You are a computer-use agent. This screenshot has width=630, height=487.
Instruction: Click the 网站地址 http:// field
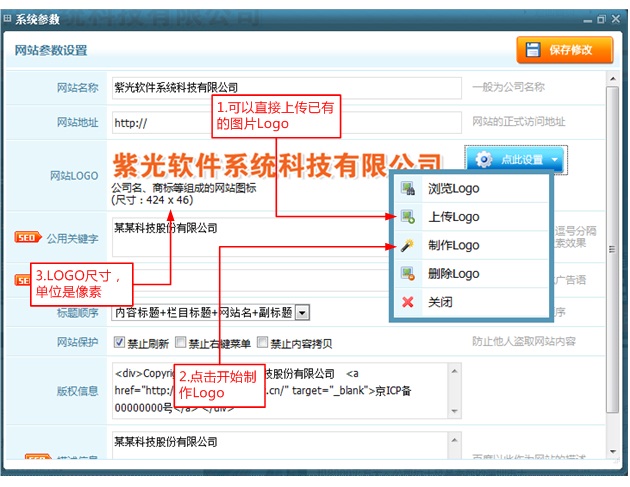pos(285,123)
